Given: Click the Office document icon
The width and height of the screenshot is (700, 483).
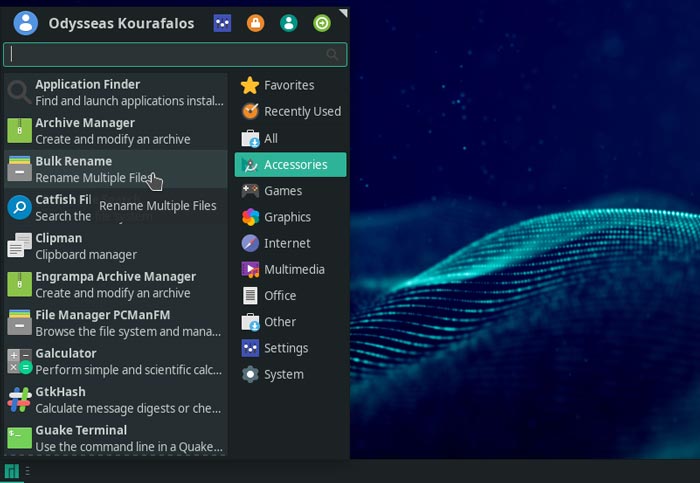Looking at the screenshot, I should (x=250, y=296).
